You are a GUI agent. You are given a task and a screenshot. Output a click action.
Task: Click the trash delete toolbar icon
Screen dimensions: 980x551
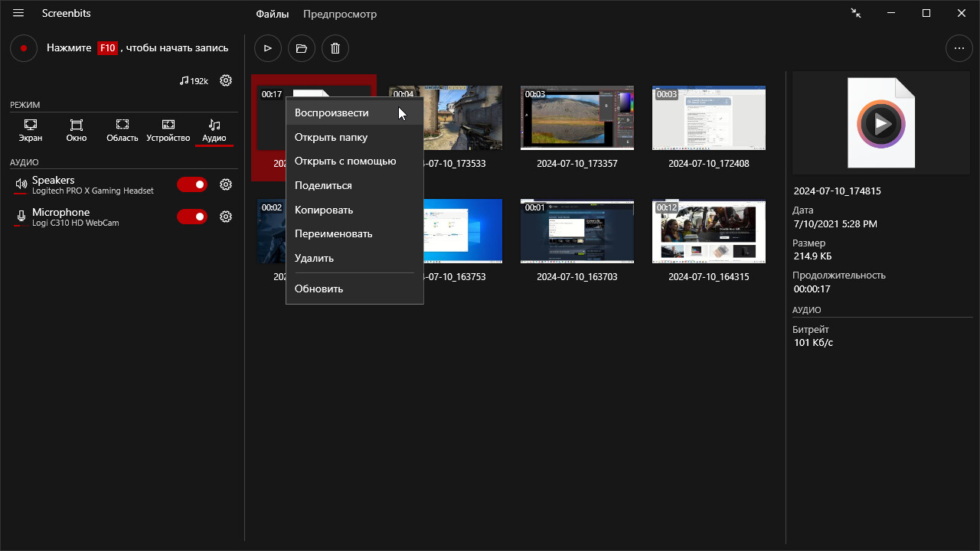coord(335,48)
